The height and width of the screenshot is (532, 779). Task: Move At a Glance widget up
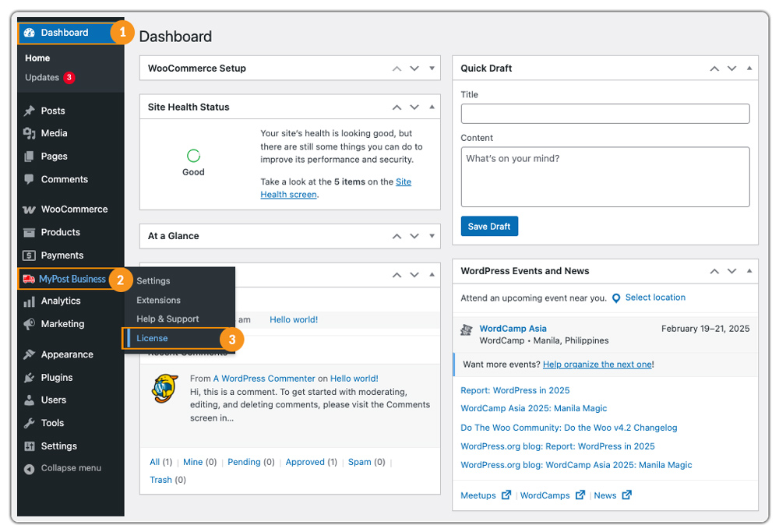(x=397, y=237)
